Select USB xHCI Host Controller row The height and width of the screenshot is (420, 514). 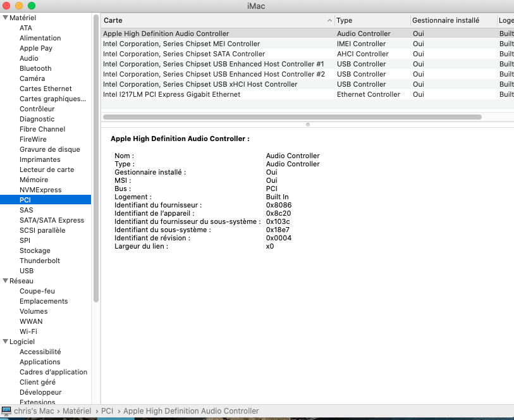click(307, 84)
